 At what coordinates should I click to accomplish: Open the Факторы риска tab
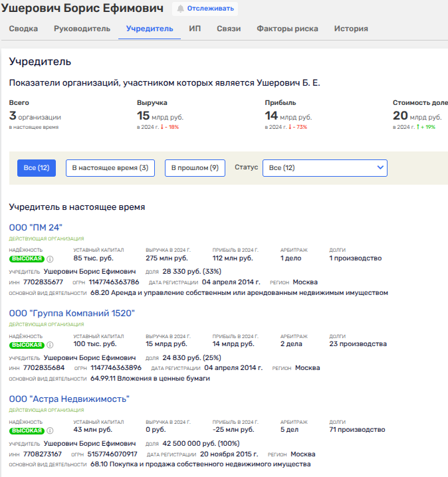click(x=287, y=29)
